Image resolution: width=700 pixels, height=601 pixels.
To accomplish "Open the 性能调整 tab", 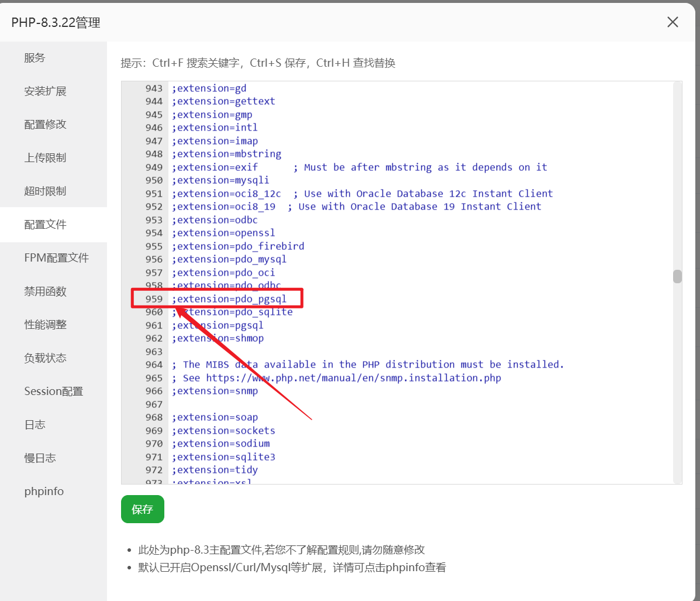I will tap(45, 325).
